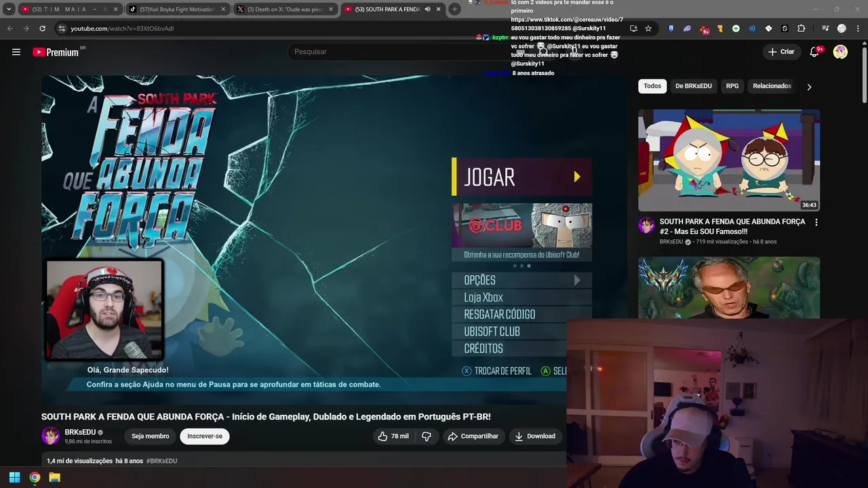Bookmark this page with the star
Image resolution: width=868 pixels, height=488 pixels.
[x=648, y=28]
